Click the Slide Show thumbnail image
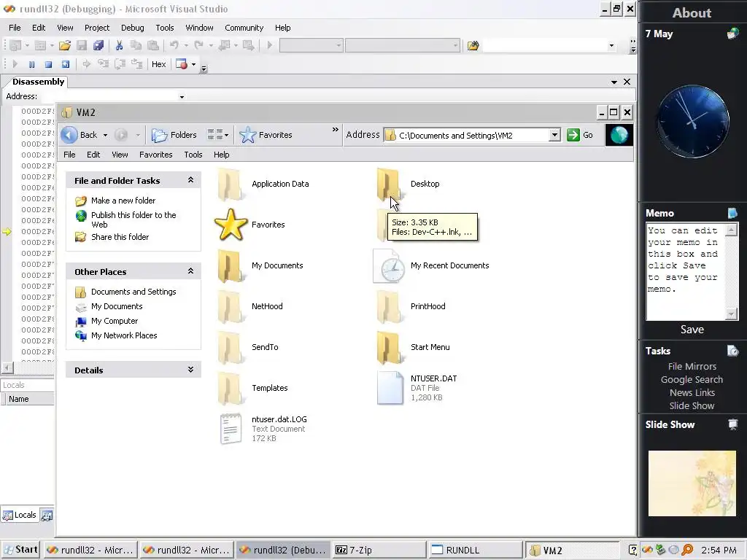The width and height of the screenshot is (747, 560). pos(692,483)
